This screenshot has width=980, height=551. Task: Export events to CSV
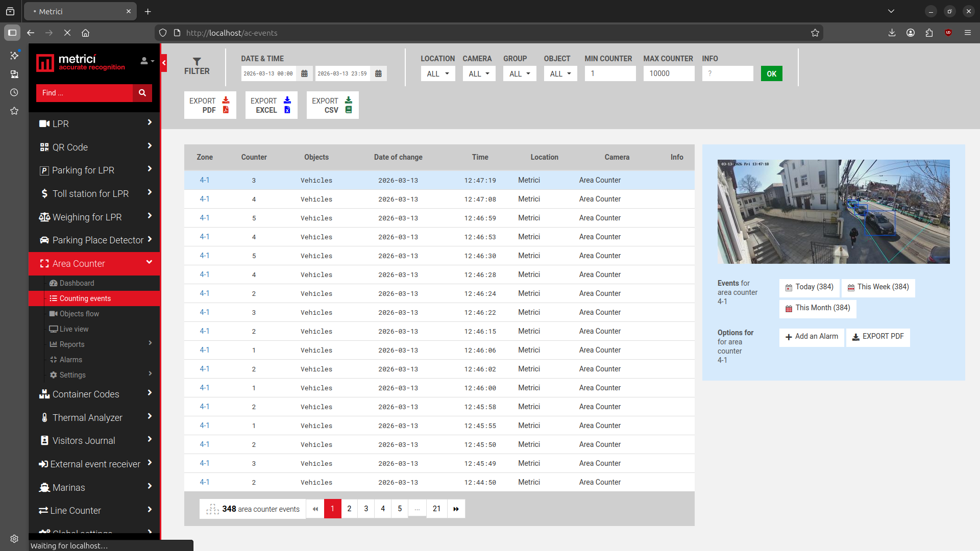coord(332,105)
